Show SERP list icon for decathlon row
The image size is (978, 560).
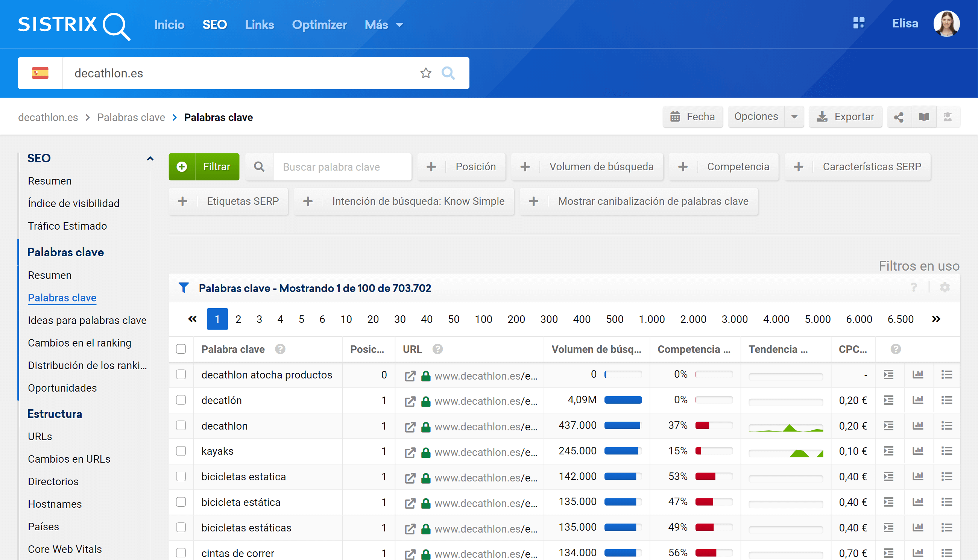[946, 426]
